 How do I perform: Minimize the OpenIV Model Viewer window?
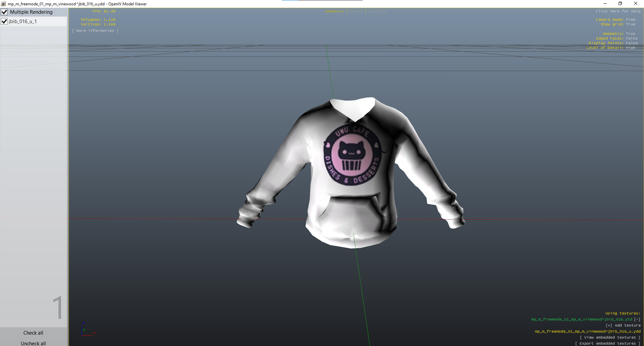click(x=605, y=4)
